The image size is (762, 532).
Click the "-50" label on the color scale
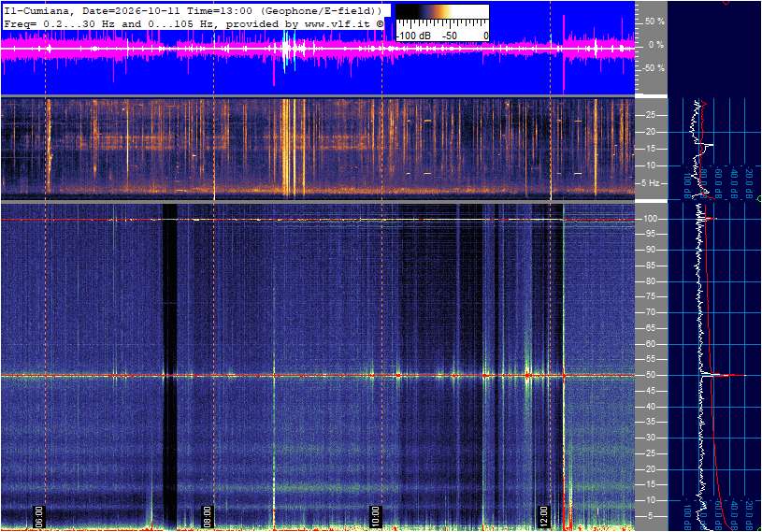coord(450,36)
